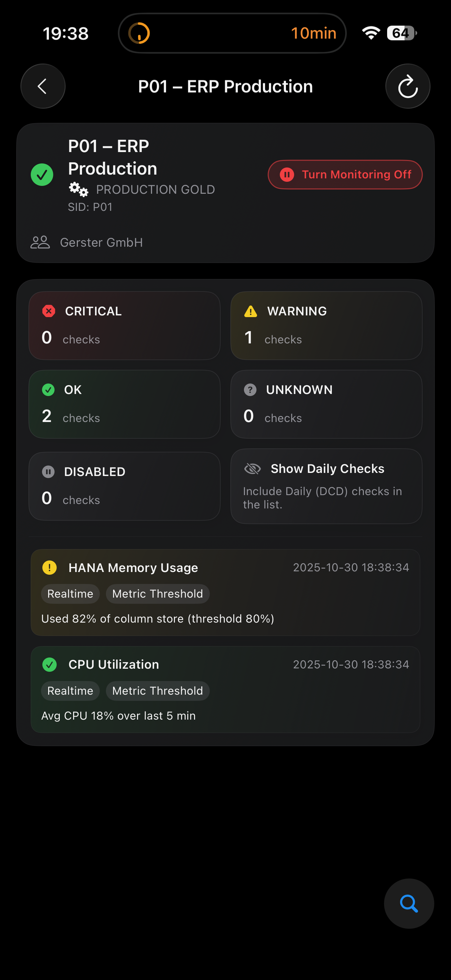
Task: Tap the Unknown question mark icon
Action: [x=250, y=390]
